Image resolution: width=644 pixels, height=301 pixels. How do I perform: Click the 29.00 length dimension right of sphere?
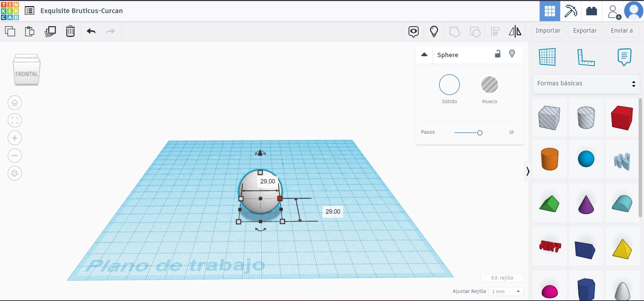point(333,212)
